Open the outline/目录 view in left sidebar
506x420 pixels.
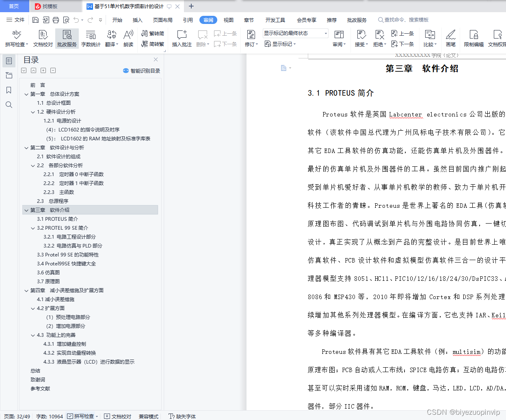pyautogui.click(x=9, y=61)
